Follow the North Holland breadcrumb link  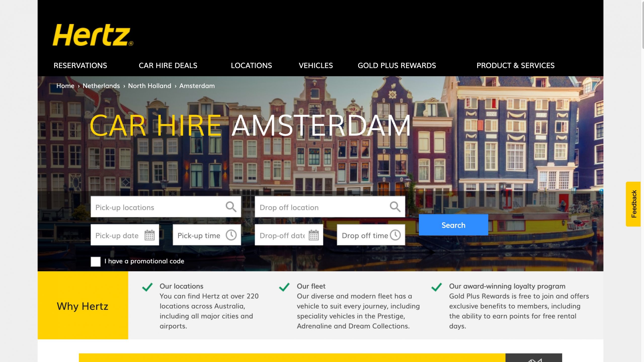(150, 86)
